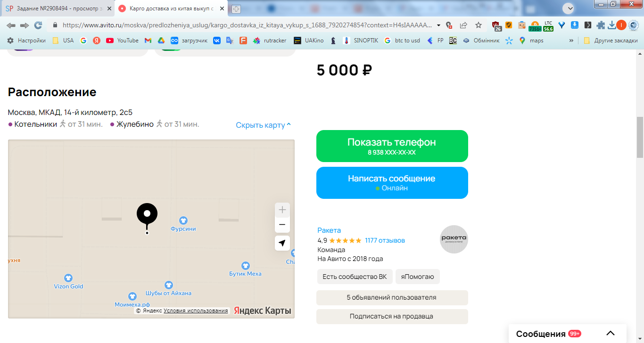This screenshot has width=644, height=343.
Task: Open the Настройки bookmark
Action: tap(26, 41)
